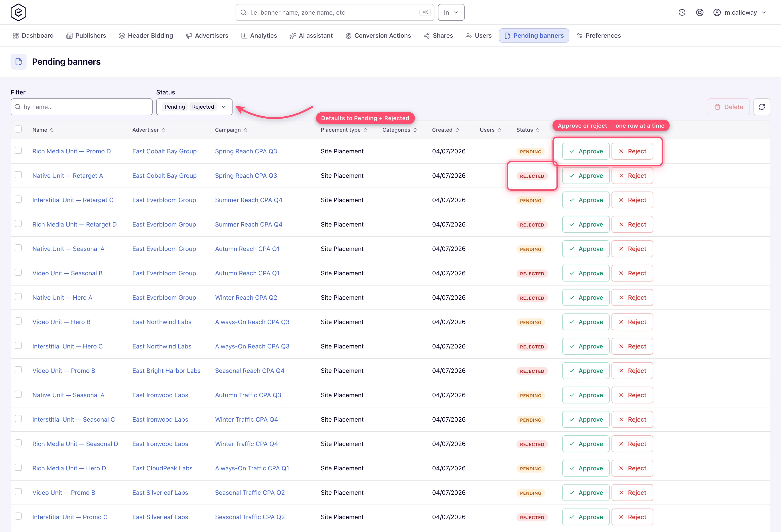Viewport: 781px width, 532px height.
Task: Click the app logo in top-left corner
Action: (x=18, y=12)
